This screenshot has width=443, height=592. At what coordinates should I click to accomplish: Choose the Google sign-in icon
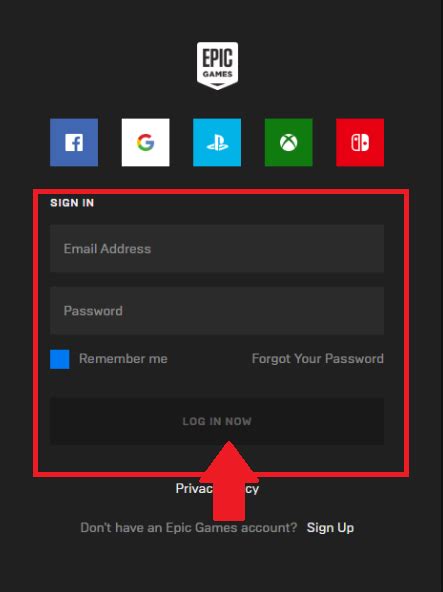click(x=145, y=142)
